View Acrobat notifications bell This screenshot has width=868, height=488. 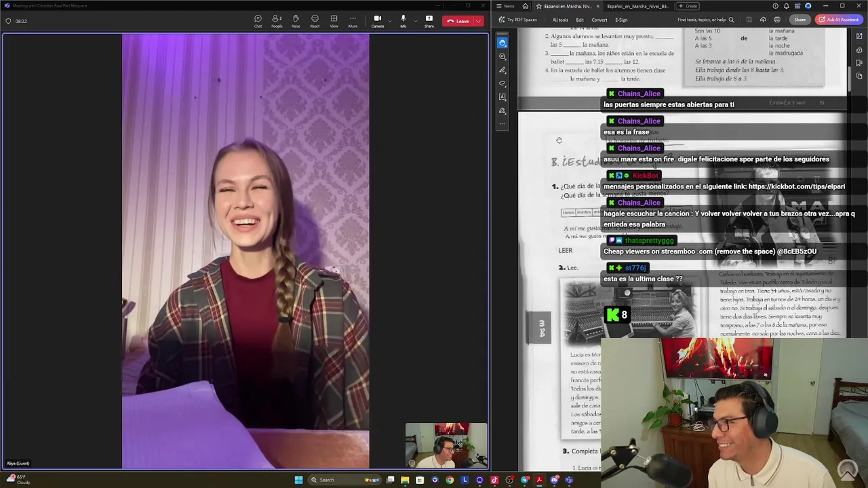point(786,6)
